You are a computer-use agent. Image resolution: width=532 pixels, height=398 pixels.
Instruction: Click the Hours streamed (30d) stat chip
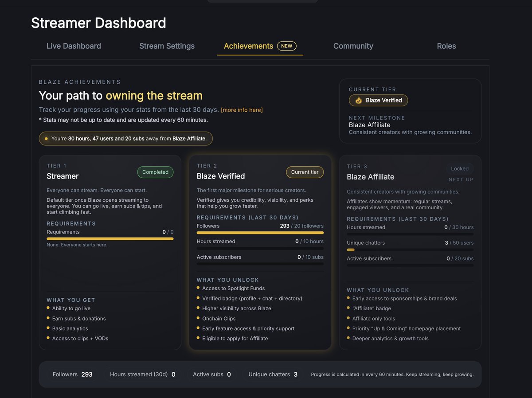pyautogui.click(x=143, y=375)
